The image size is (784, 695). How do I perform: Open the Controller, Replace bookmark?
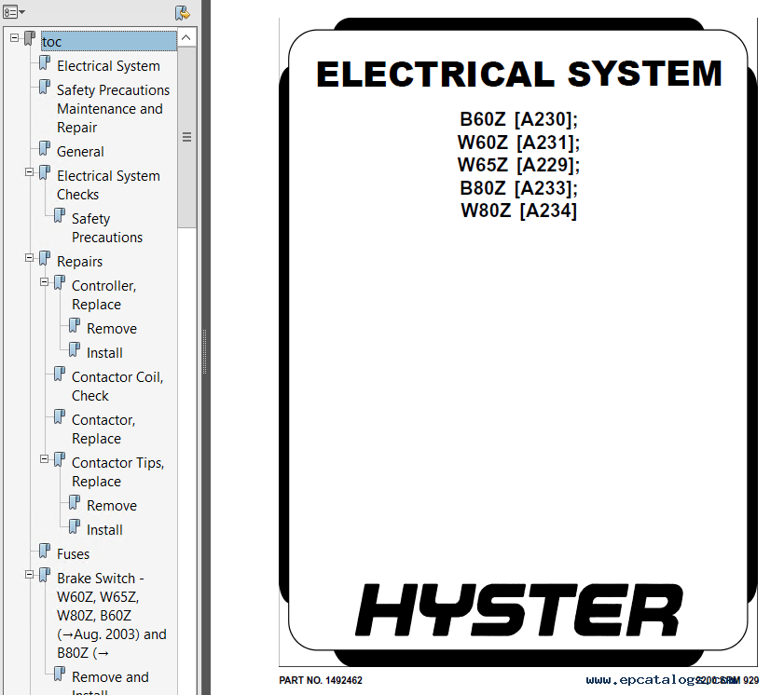104,294
